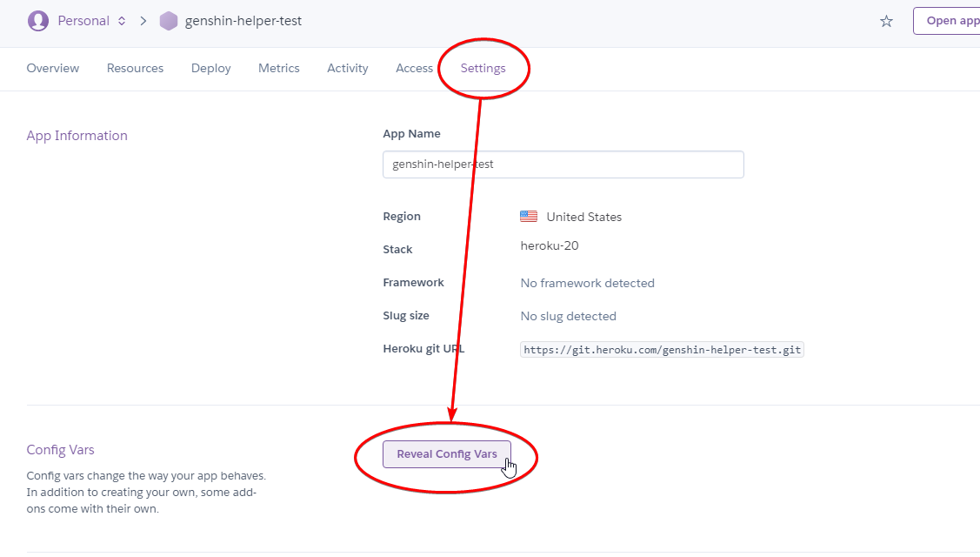The image size is (980, 557).
Task: Open the Activity tab
Action: 348,68
